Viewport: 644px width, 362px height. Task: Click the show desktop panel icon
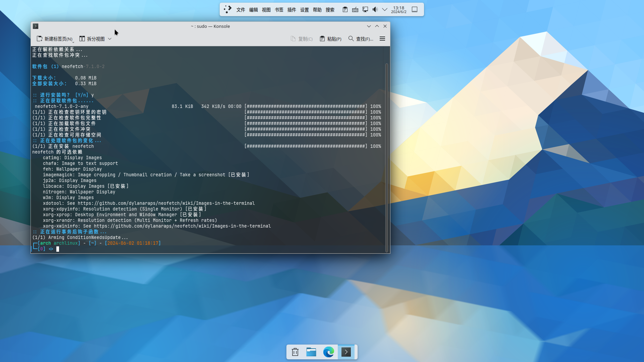tap(415, 9)
